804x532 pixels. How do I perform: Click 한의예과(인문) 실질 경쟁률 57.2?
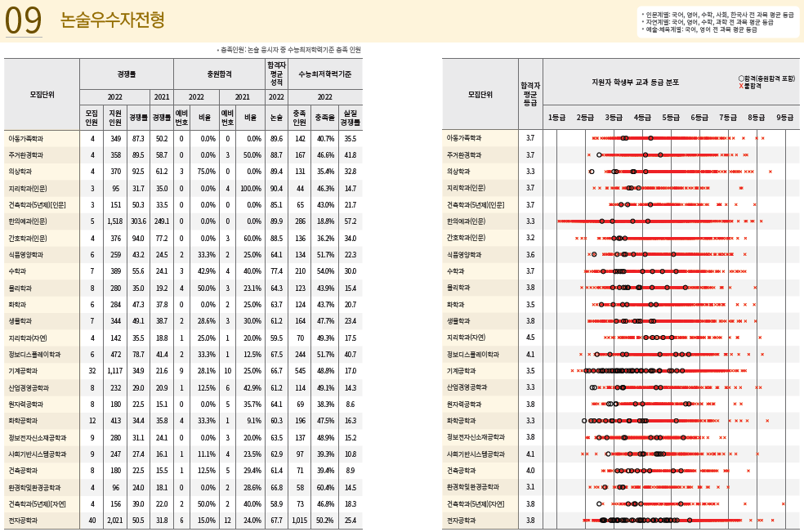pos(351,221)
